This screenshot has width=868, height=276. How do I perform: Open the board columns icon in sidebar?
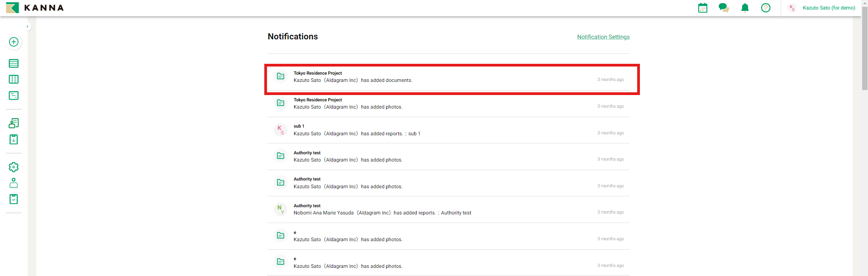coord(14,79)
